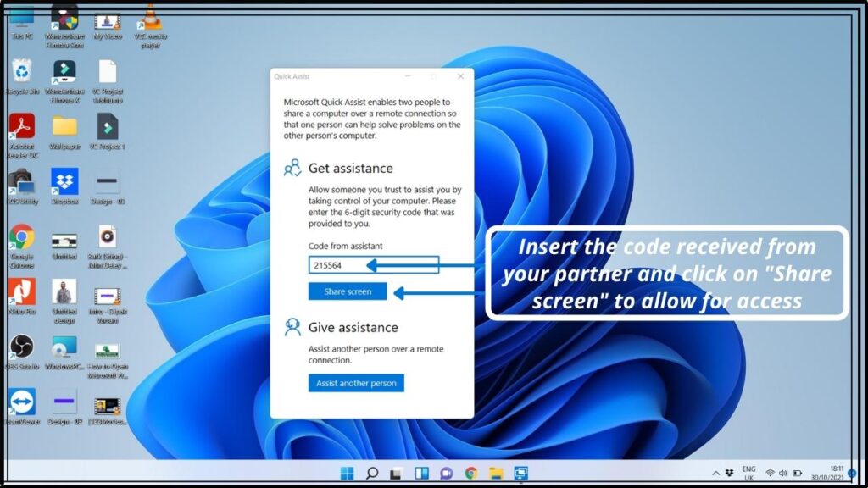This screenshot has width=868, height=488.
Task: Click the Share screen button
Action: click(x=348, y=291)
